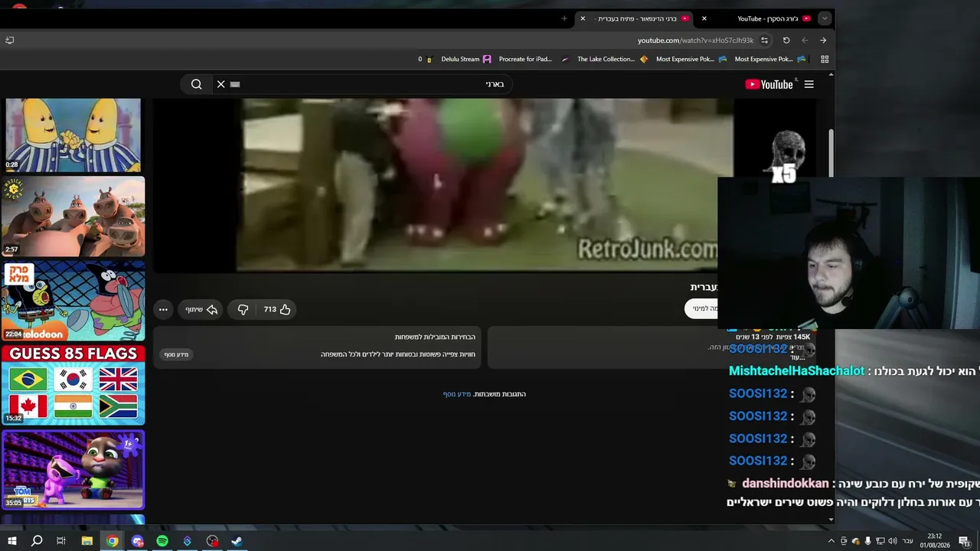The width and height of the screenshot is (980, 551).
Task: Open the on-screen keyboard in search box
Action: pos(235,84)
